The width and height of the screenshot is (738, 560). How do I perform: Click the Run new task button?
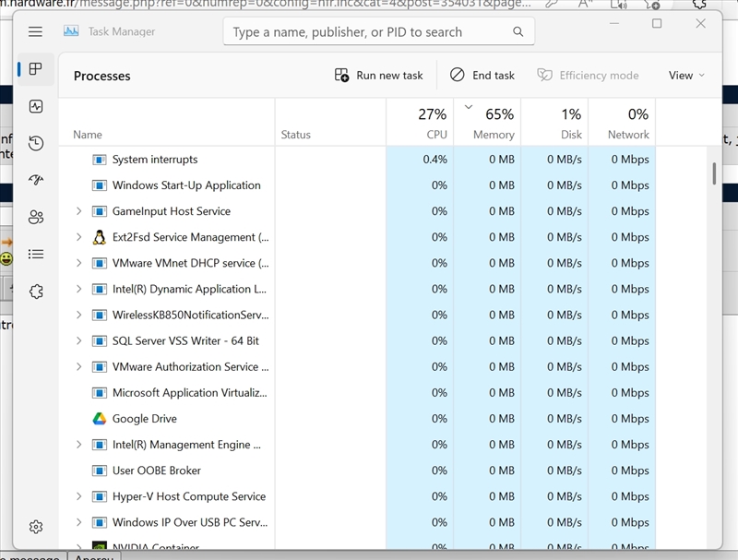(379, 76)
